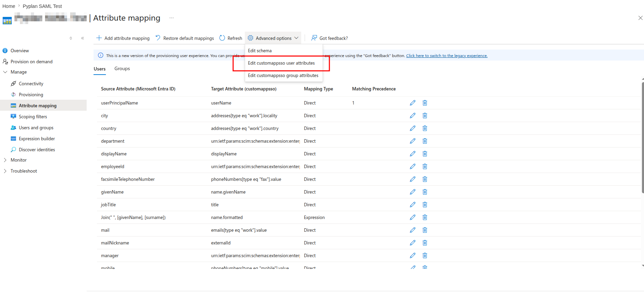Delete the city attribute mapping
644x295 pixels.
[425, 116]
